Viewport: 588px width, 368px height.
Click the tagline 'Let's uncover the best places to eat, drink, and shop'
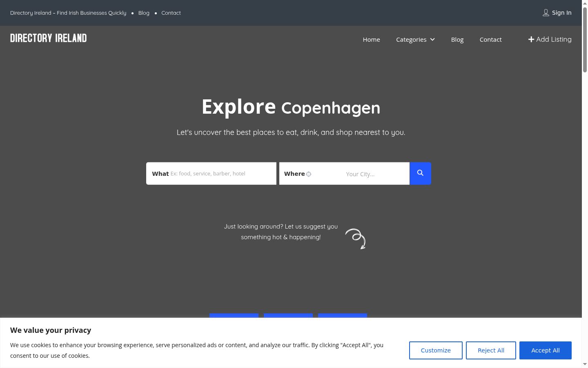291,132
